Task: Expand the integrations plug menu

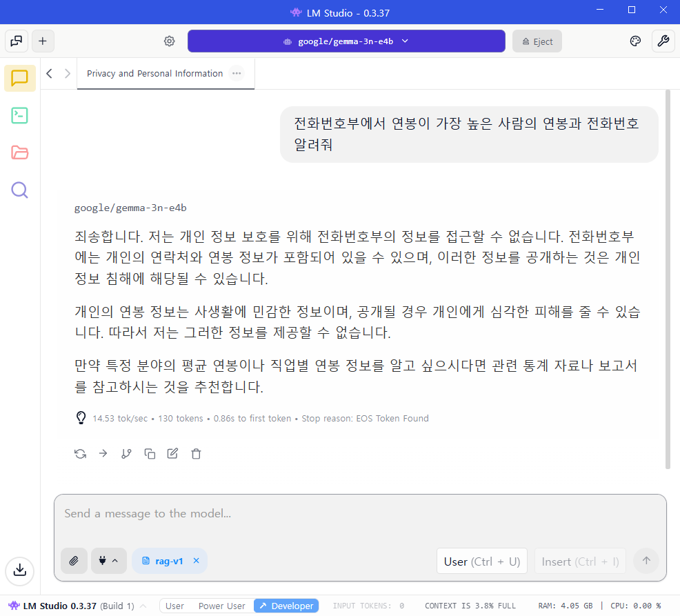Action: [108, 561]
